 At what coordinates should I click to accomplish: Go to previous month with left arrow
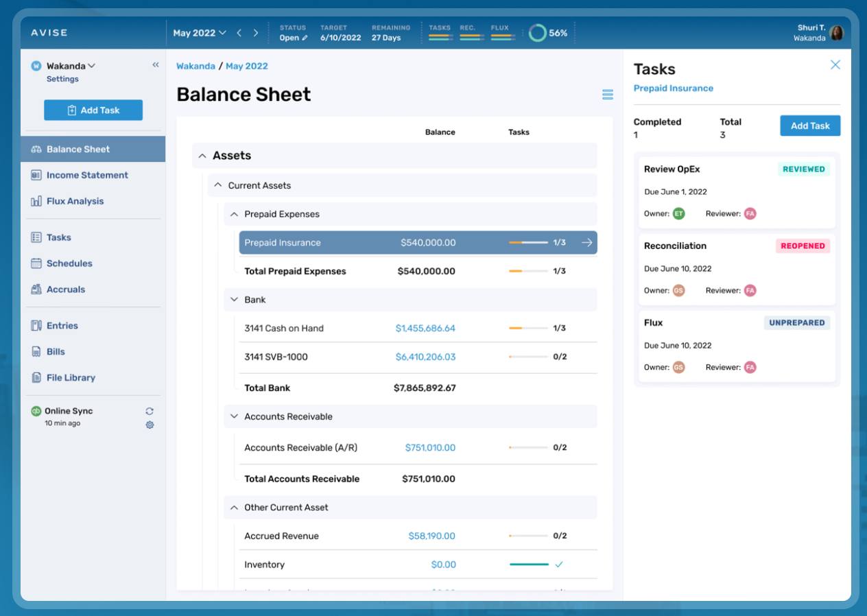tap(239, 33)
